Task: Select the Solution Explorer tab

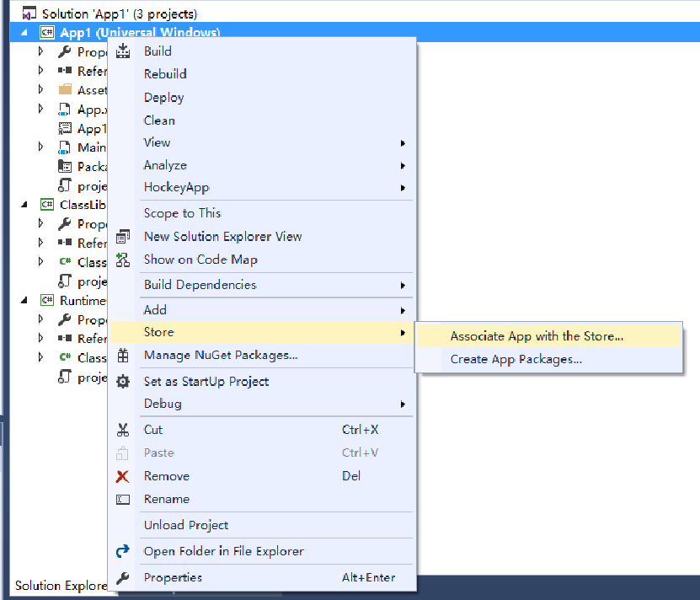Action: [61, 586]
